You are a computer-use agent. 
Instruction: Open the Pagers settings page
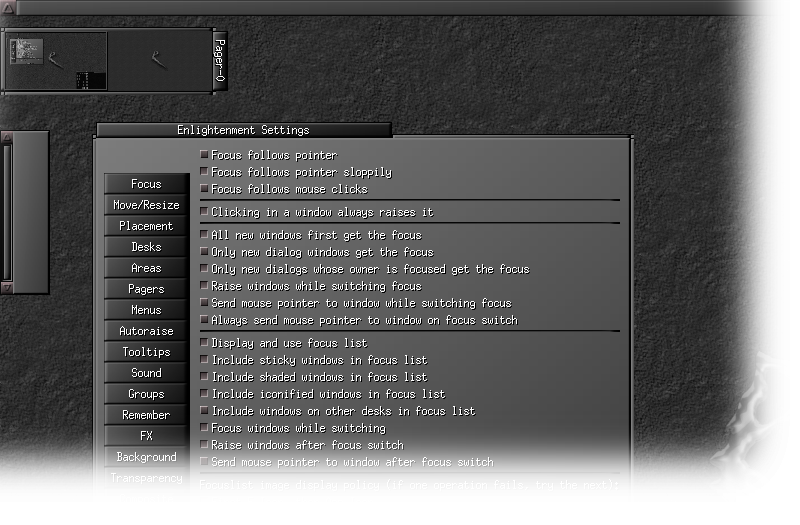(x=146, y=289)
